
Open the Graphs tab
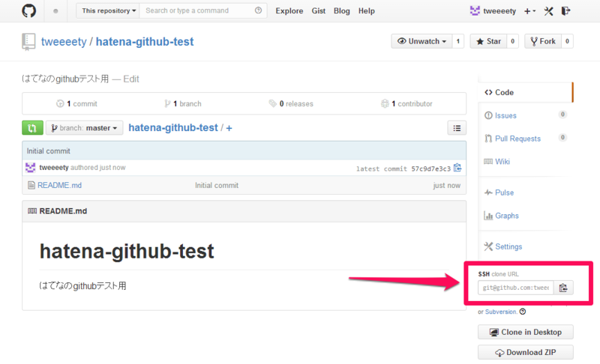click(507, 216)
